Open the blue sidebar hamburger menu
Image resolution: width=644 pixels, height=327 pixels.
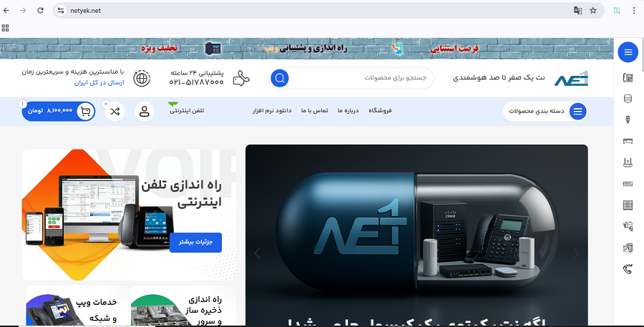point(628,52)
